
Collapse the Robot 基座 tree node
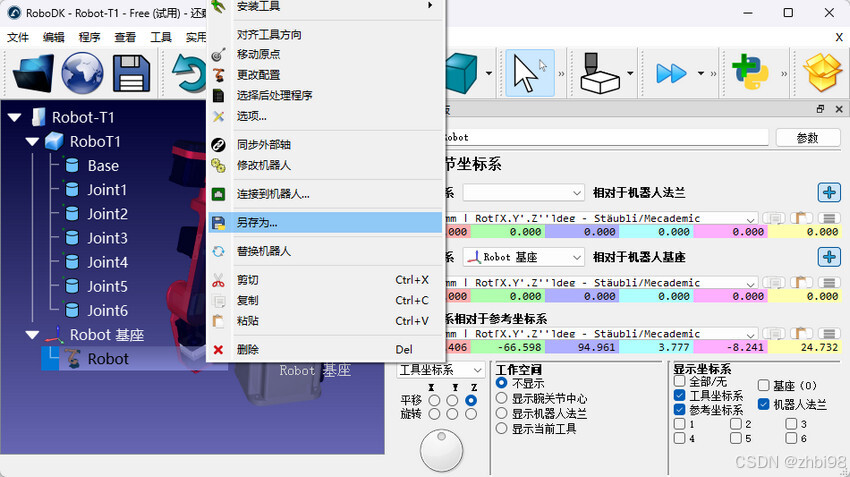pyautogui.click(x=33, y=335)
